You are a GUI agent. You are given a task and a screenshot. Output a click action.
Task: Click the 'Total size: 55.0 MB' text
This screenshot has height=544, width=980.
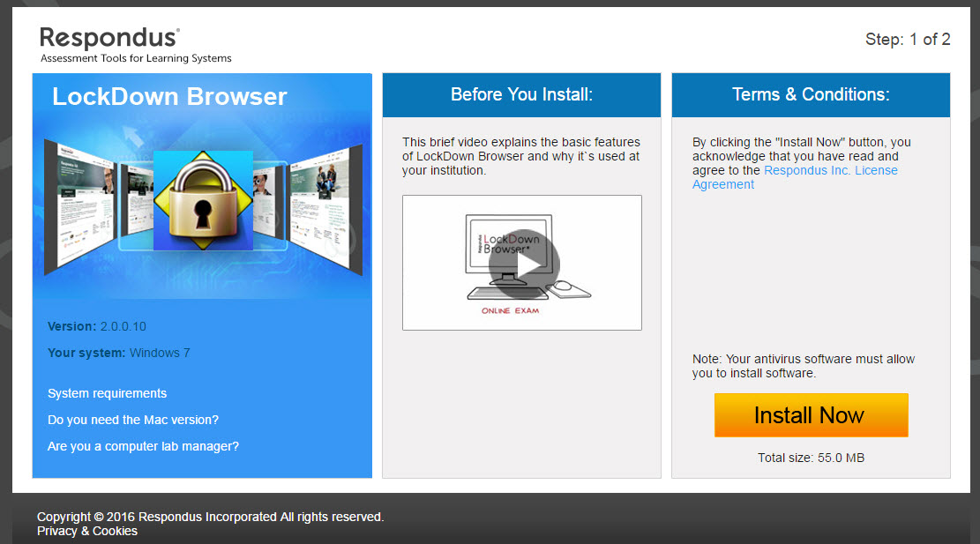(x=811, y=458)
